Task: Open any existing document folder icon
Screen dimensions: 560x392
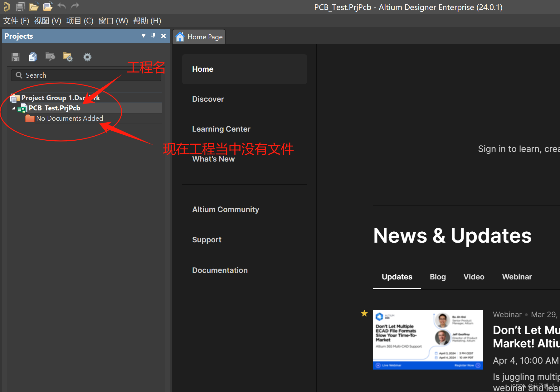Action: tap(34, 7)
